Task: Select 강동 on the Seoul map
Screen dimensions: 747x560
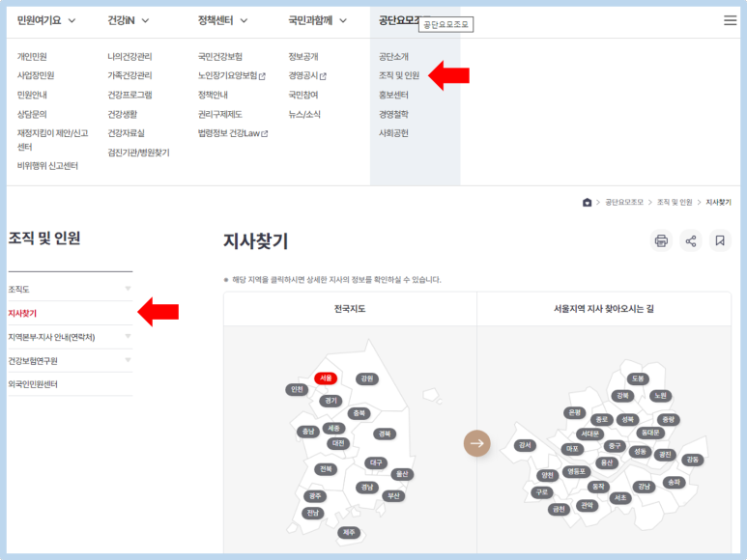Action: pyautogui.click(x=693, y=460)
